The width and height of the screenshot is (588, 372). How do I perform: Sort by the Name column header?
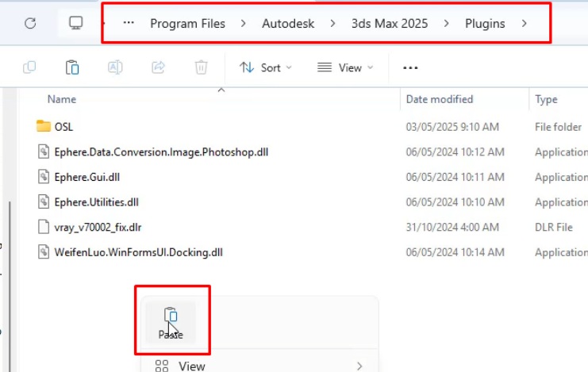pos(62,99)
